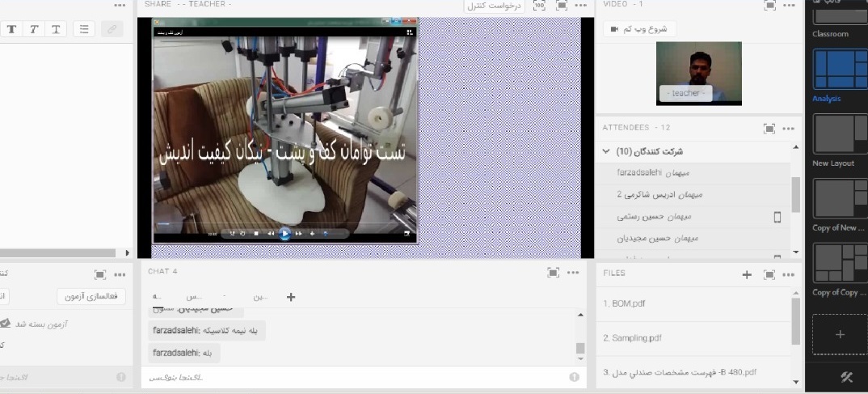Maximize the Share pod with fullscreen icon
Image resolution: width=868 pixels, height=394 pixels.
[x=561, y=5]
